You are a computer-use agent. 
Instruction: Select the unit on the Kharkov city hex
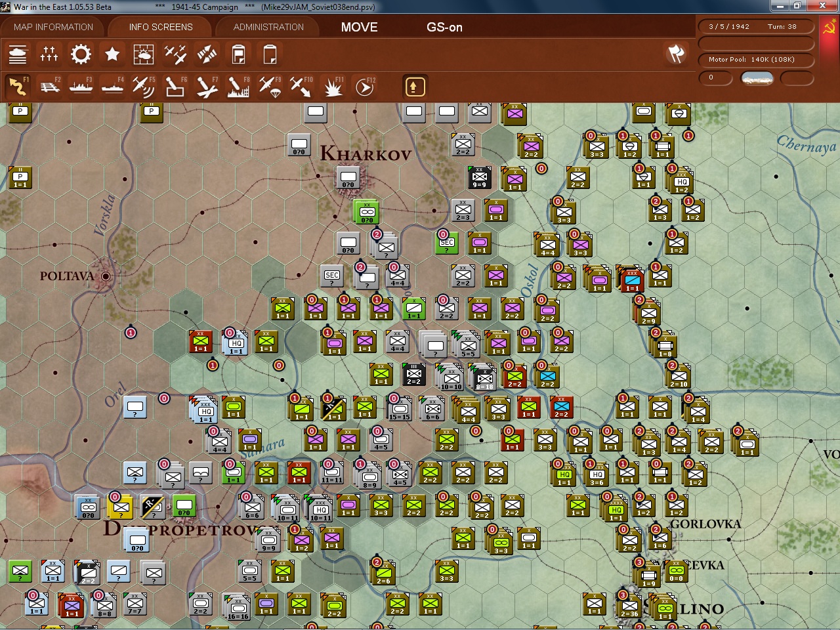tap(348, 177)
